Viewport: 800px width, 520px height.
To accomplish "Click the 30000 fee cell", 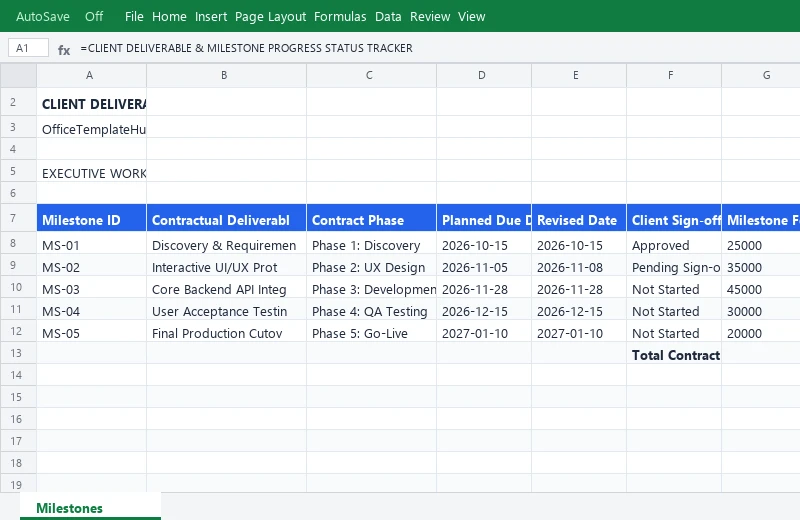I will coord(761,311).
